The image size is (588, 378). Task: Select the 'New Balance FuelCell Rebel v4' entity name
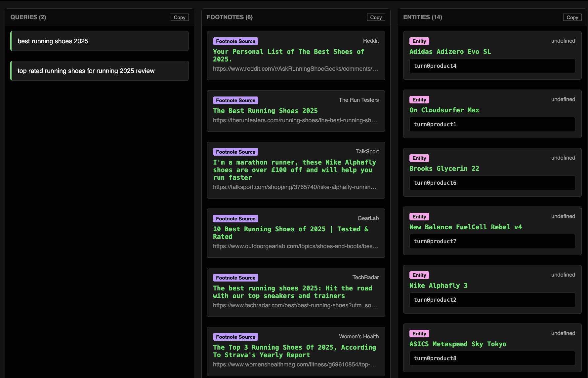pos(466,227)
